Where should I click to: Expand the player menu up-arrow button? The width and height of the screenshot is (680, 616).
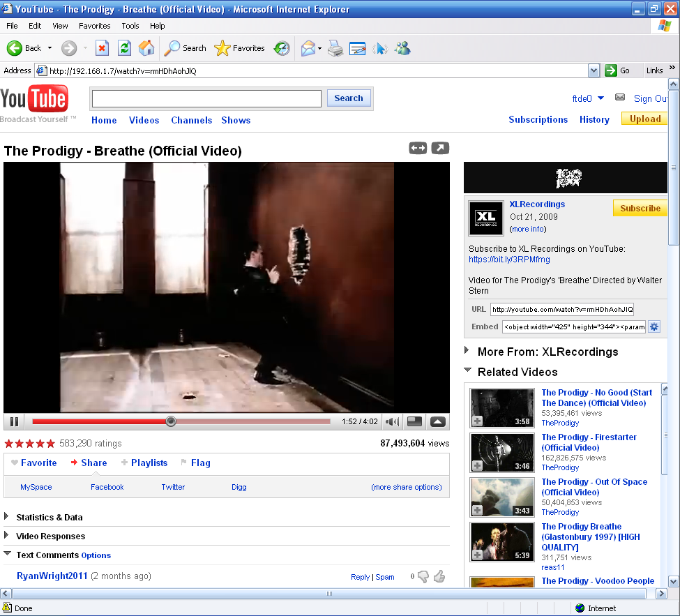pos(438,421)
